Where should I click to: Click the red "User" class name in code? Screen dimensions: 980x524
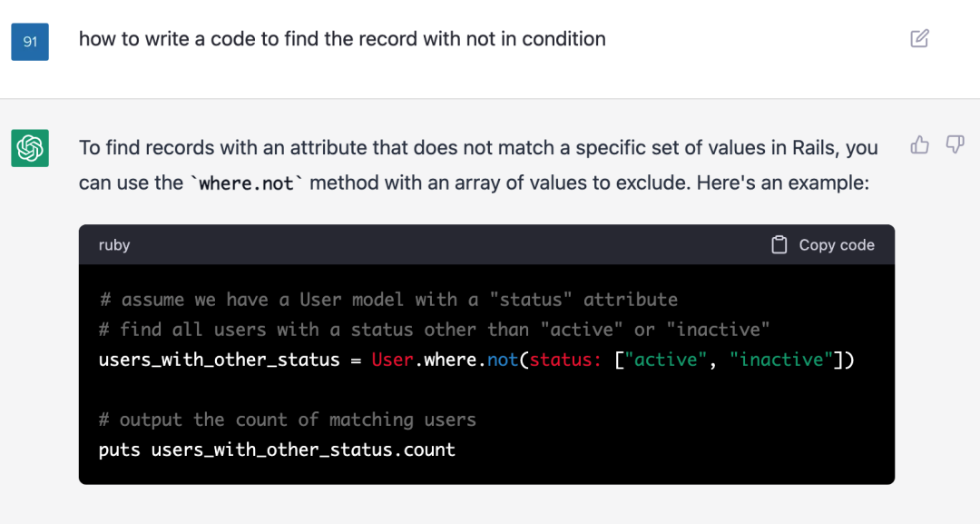393,360
